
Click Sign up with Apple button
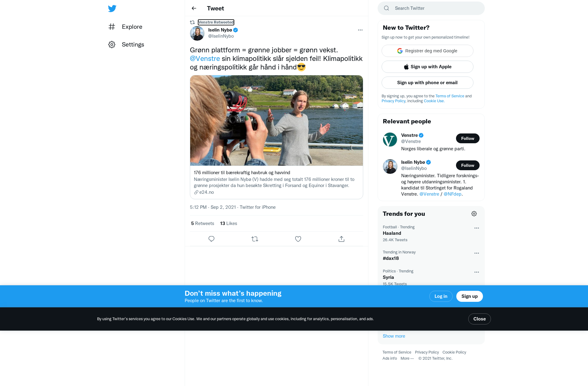coord(428,67)
